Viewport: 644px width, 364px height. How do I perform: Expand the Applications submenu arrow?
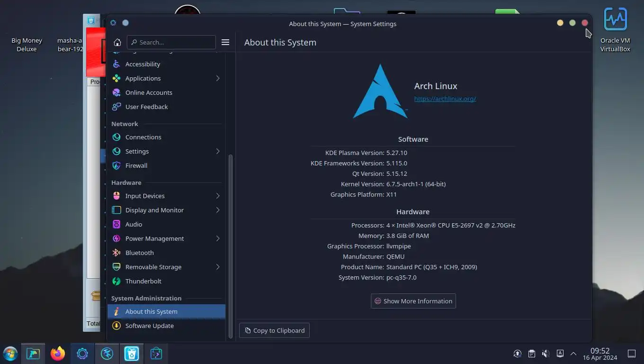[218, 78]
